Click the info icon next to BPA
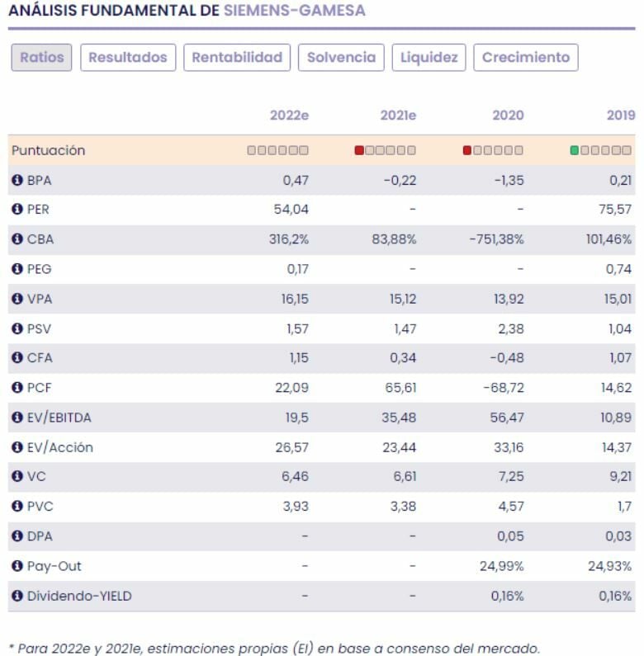644x656 pixels. point(17,180)
